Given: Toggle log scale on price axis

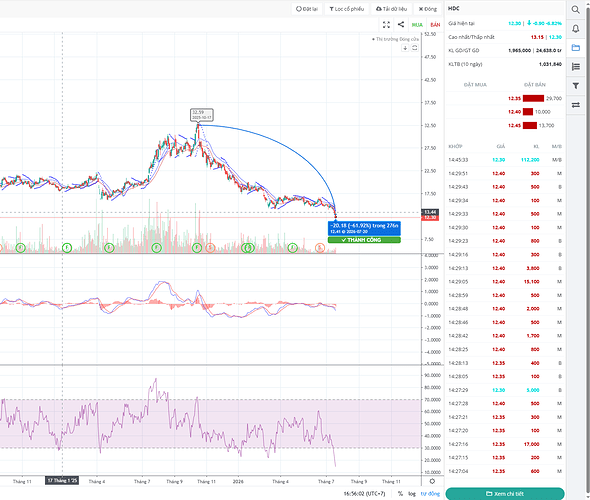Looking at the screenshot, I should tap(412, 494).
